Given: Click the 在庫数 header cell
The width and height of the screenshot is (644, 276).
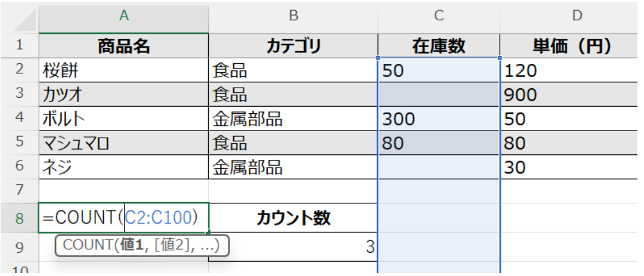Looking at the screenshot, I should tap(439, 45).
